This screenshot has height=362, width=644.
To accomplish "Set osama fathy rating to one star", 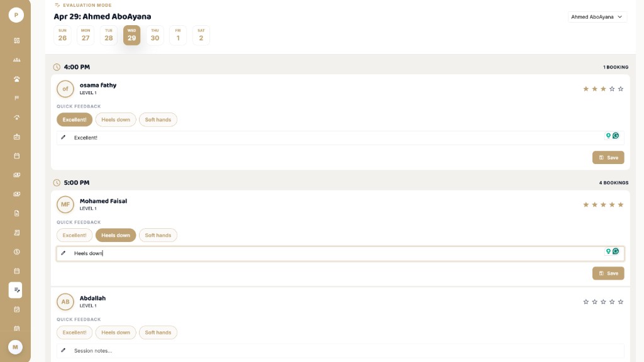I will click(x=586, y=89).
